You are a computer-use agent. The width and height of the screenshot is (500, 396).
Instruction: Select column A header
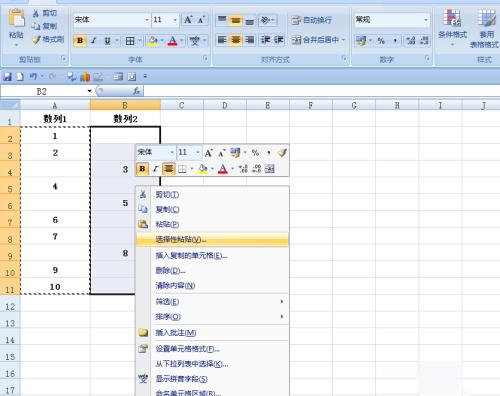tap(55, 105)
